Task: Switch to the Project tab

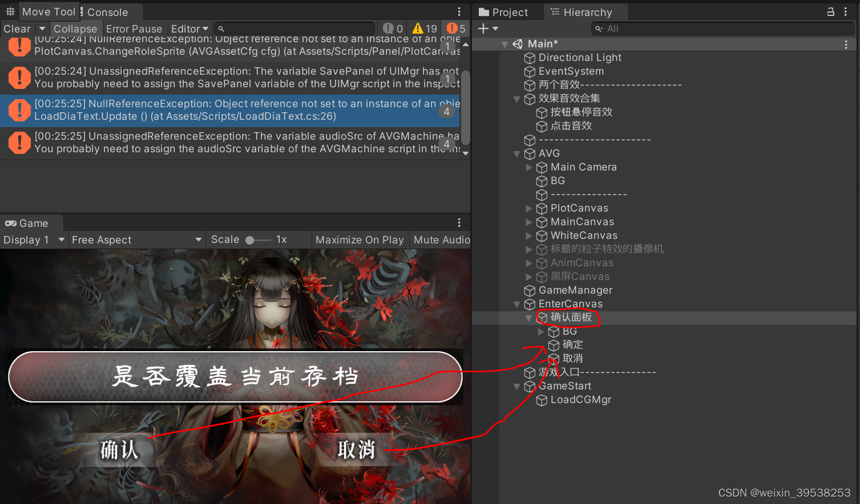Action: [x=503, y=12]
